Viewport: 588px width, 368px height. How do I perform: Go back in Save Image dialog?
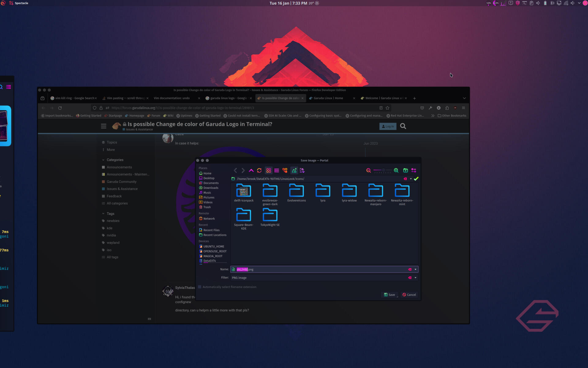click(x=235, y=171)
